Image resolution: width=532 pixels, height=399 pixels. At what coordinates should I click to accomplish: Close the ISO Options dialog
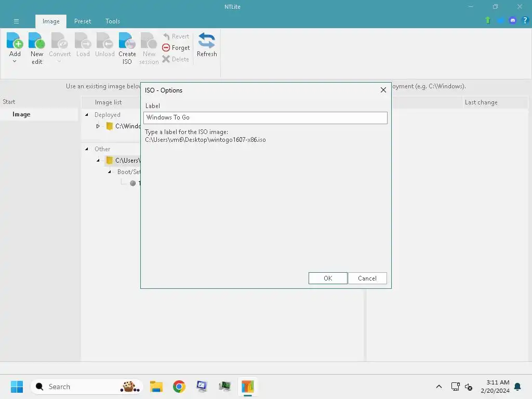(x=383, y=90)
